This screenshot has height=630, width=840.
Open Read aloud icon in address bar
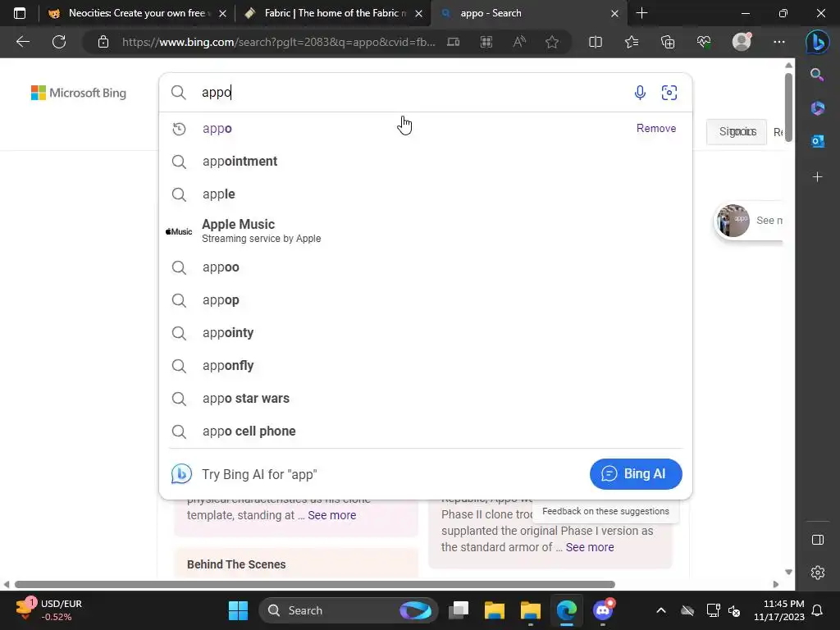519,42
